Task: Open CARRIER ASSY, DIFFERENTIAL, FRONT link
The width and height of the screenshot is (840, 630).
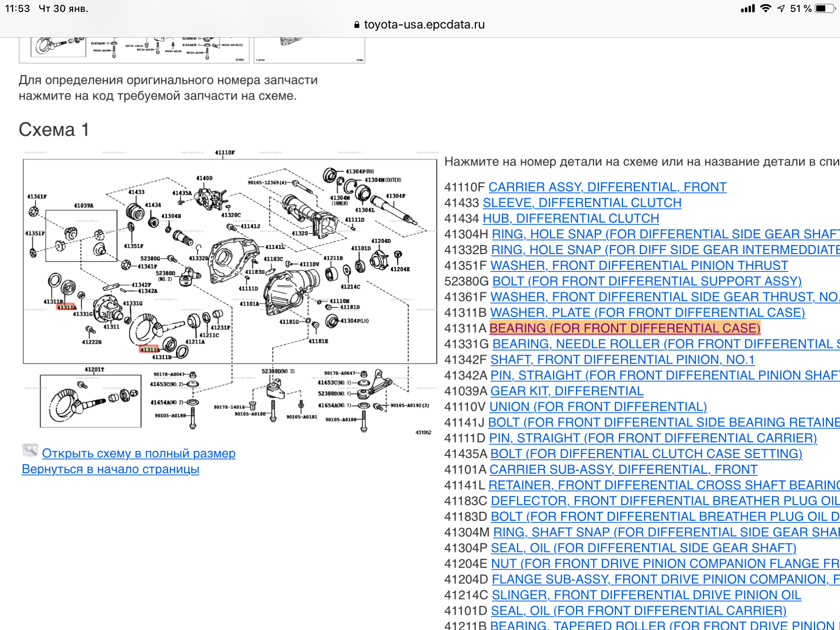Action: click(x=607, y=187)
